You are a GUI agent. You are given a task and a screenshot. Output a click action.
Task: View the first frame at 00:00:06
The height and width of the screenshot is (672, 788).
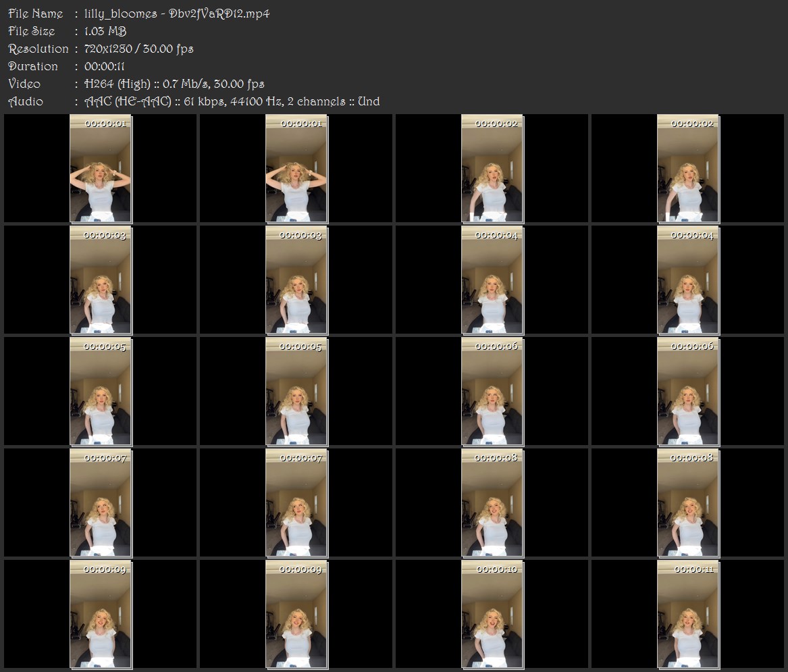click(492, 392)
